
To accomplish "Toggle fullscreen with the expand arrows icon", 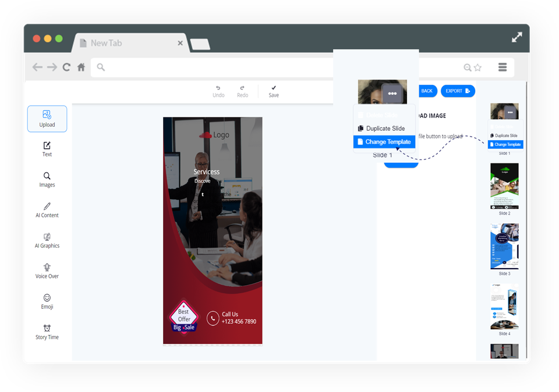I will [517, 37].
